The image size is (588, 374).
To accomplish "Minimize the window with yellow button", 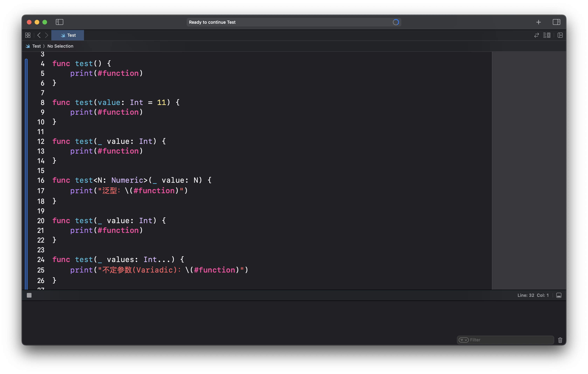I will (x=37, y=22).
